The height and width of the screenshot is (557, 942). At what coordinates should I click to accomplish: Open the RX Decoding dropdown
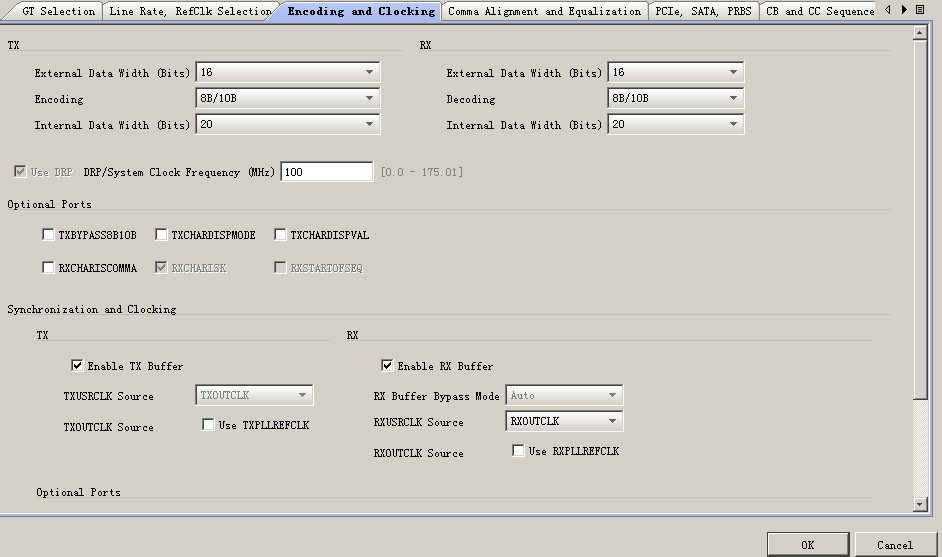click(676, 98)
